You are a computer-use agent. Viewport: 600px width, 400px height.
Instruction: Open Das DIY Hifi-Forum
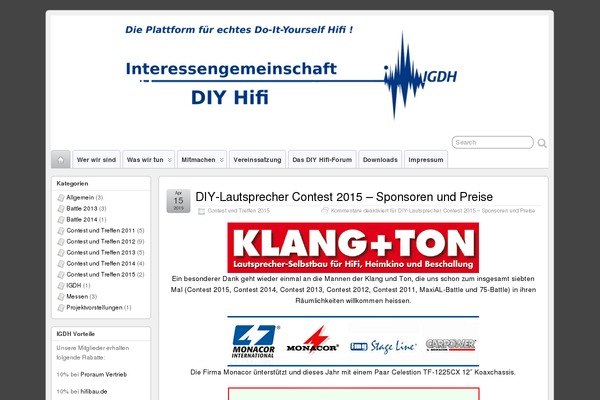[x=322, y=160]
